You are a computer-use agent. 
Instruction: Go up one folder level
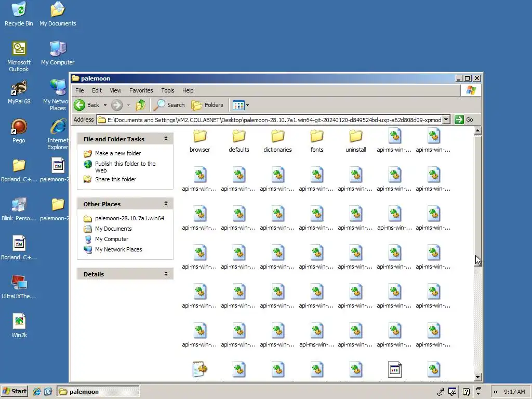pyautogui.click(x=140, y=105)
